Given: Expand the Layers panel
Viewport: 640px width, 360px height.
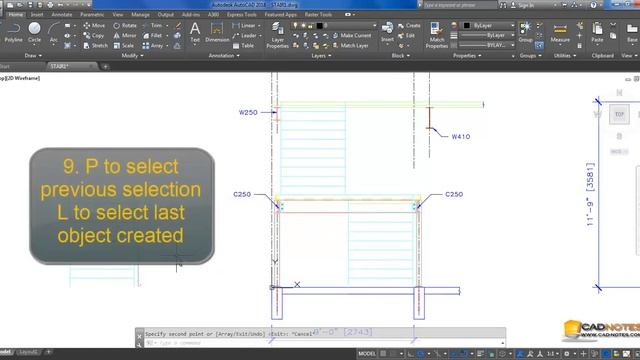Looking at the screenshot, I should click(x=321, y=56).
